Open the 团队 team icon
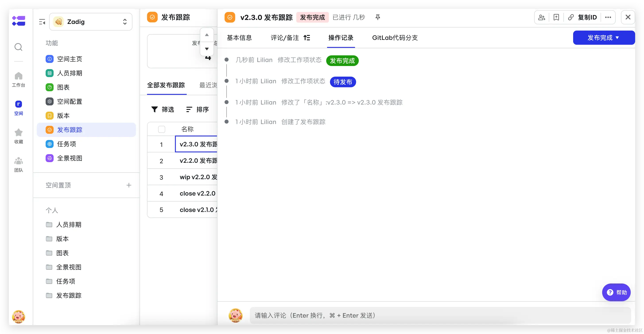The image size is (644, 334). tap(19, 161)
